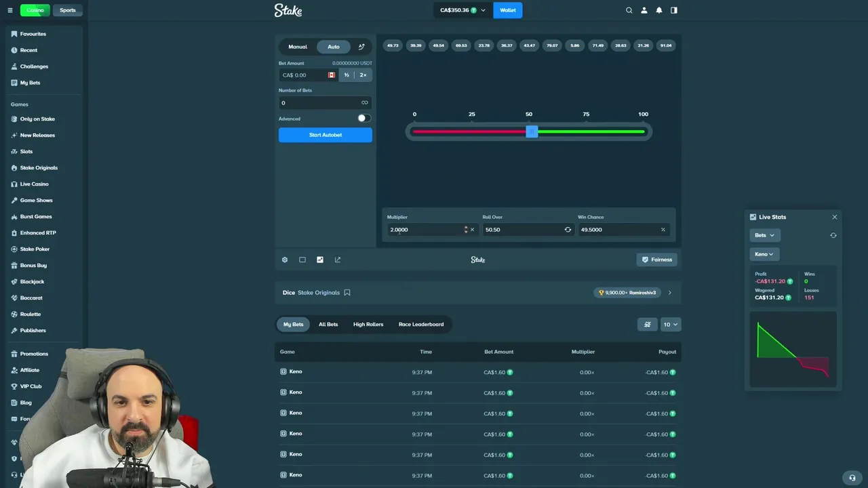Open the My Bets tab
The width and height of the screenshot is (868, 488).
tap(294, 325)
